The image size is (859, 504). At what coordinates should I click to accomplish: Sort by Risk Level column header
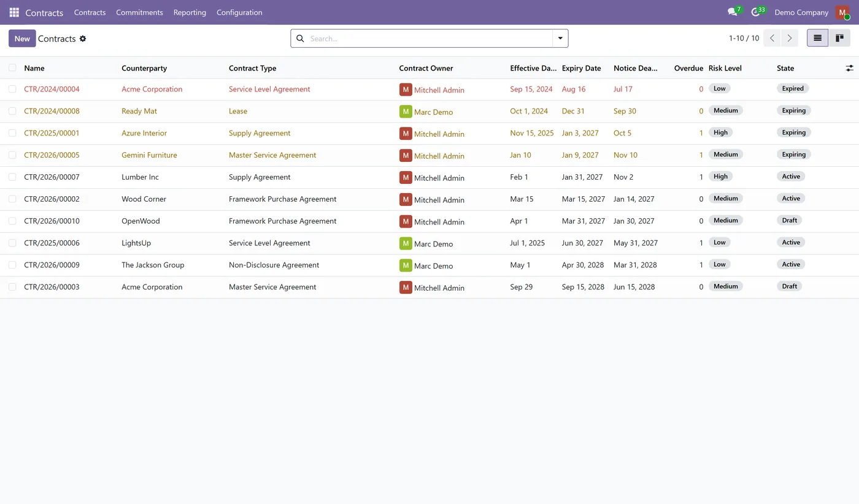[x=725, y=68]
